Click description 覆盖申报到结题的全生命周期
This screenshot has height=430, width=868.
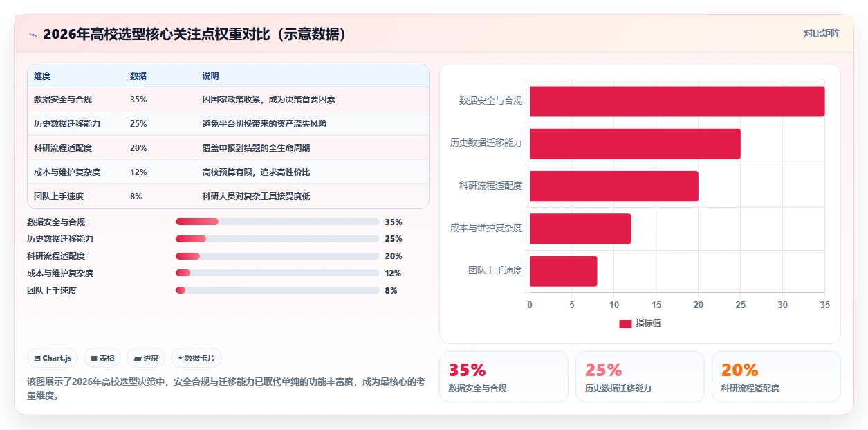pos(256,148)
